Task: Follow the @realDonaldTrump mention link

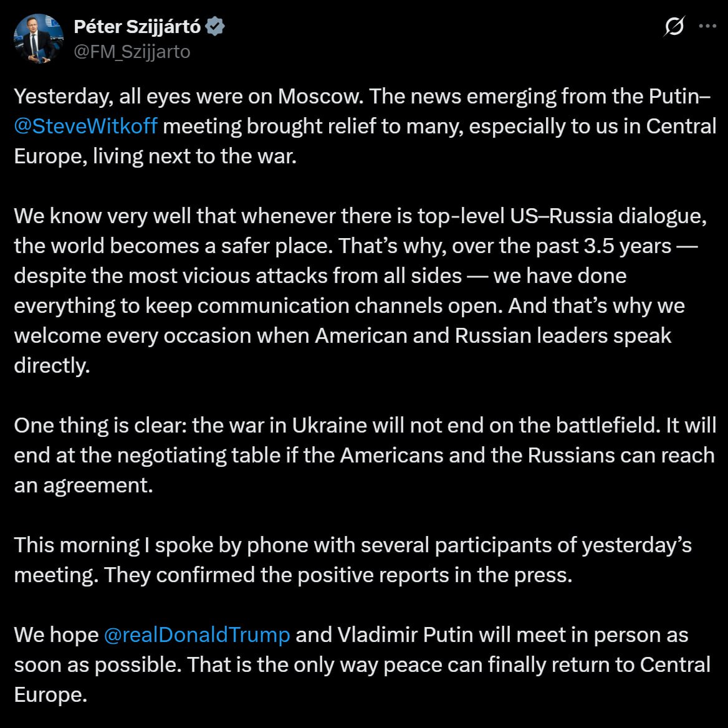Action: pyautogui.click(x=197, y=635)
